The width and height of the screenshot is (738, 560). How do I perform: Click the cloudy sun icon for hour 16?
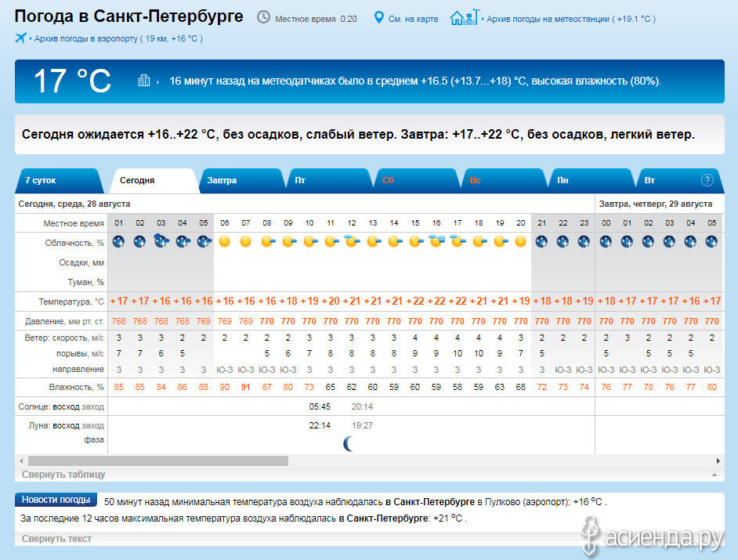point(436,241)
